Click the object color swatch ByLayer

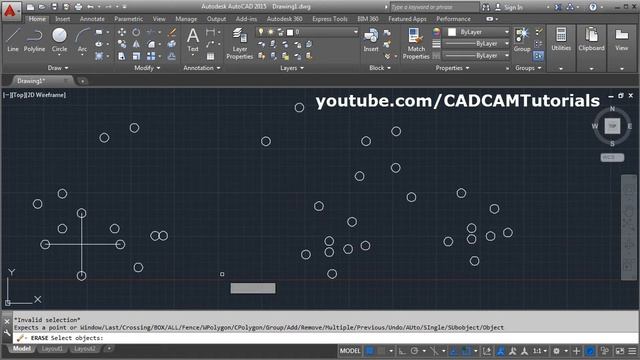tap(452, 32)
